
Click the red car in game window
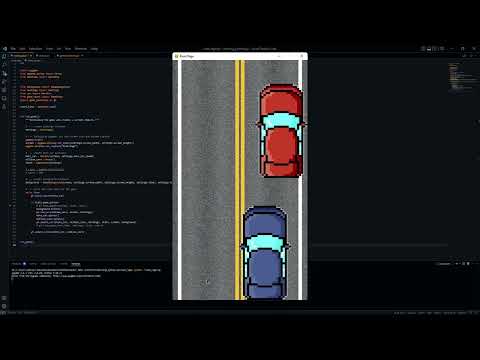281,130
